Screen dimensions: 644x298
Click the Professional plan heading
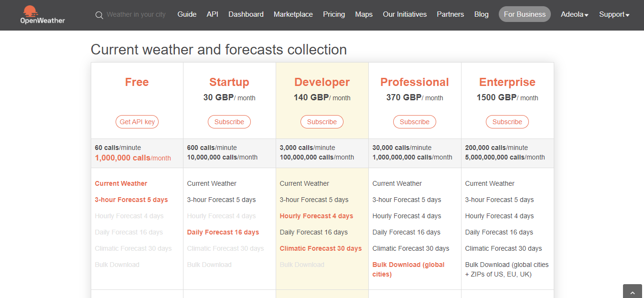[x=415, y=82]
